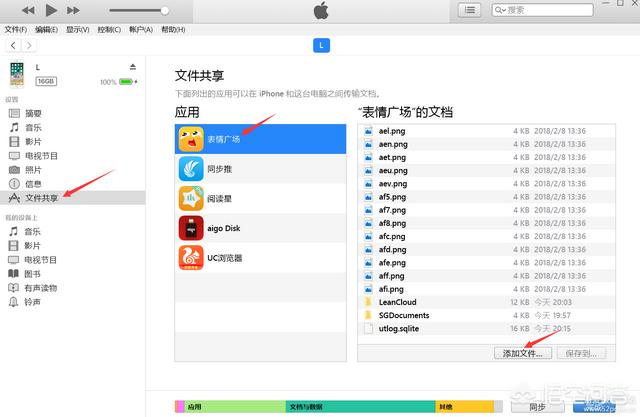Open the list view button beside search

469,10
